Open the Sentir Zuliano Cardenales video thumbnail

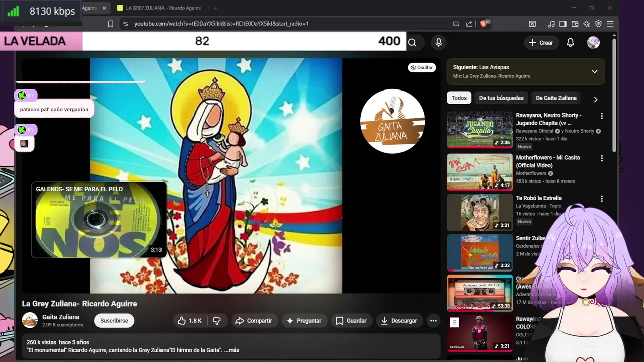coord(479,252)
